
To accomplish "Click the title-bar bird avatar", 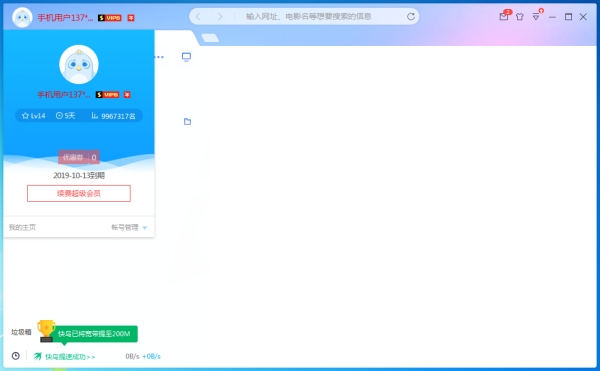I will [22, 17].
